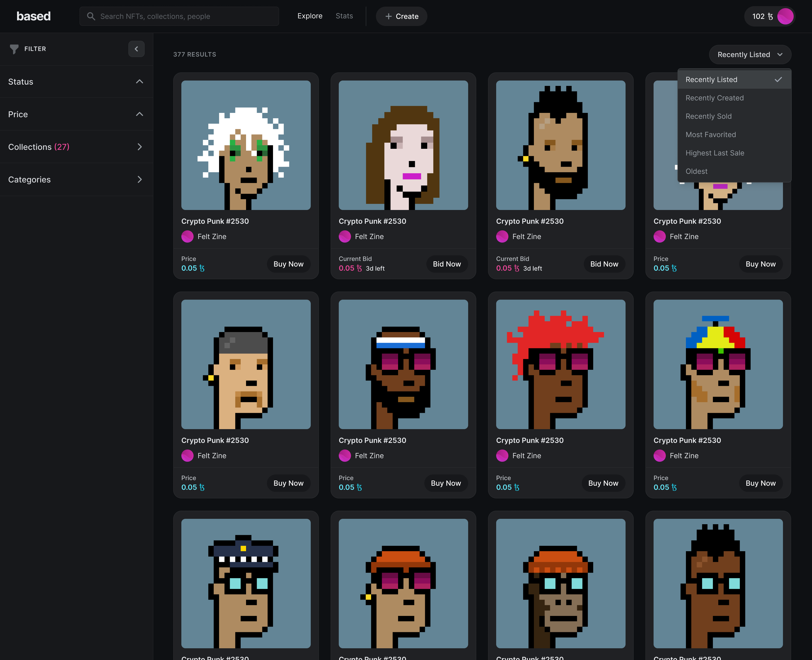Image resolution: width=812 pixels, height=660 pixels.
Task: Open the red-haired sunglasses punk thumbnail
Action: [x=560, y=364]
